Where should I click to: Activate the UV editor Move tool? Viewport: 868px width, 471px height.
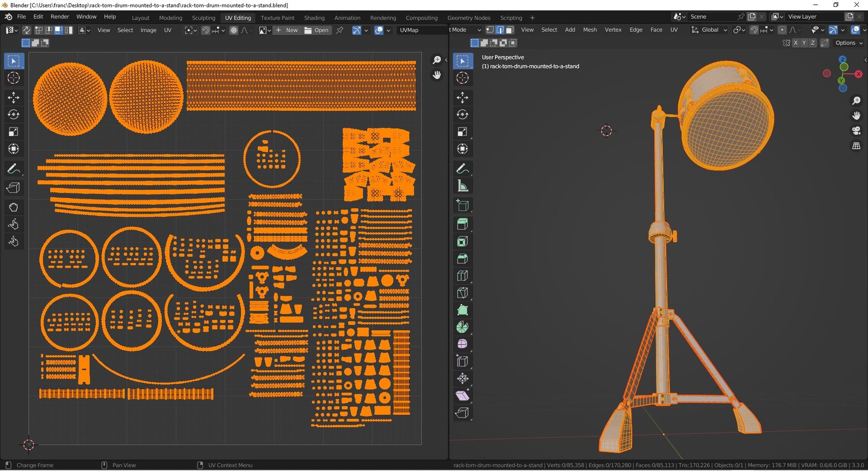pyautogui.click(x=14, y=97)
